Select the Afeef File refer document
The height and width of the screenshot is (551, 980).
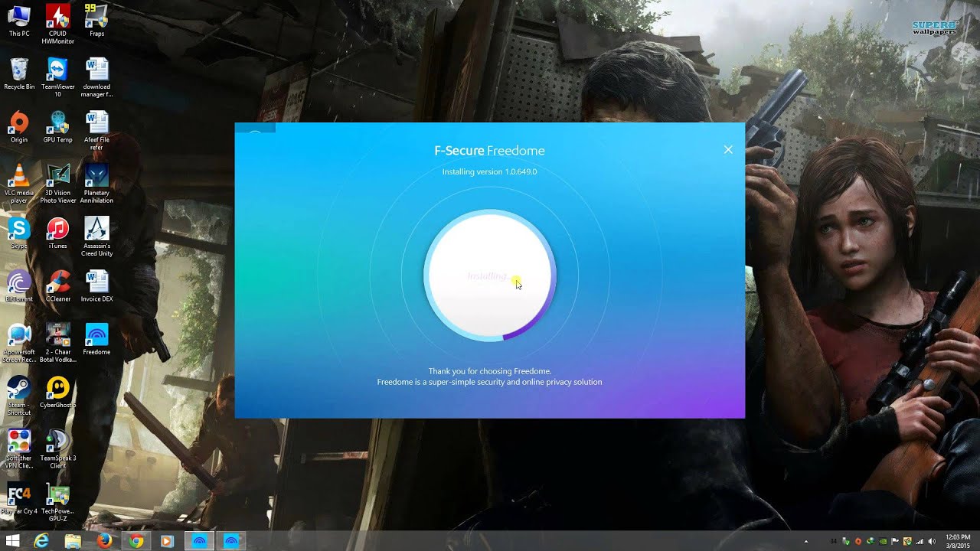pyautogui.click(x=96, y=130)
